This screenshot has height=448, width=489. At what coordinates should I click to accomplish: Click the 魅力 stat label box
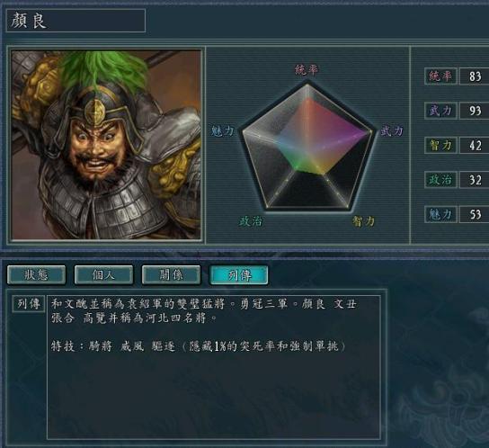click(x=440, y=214)
